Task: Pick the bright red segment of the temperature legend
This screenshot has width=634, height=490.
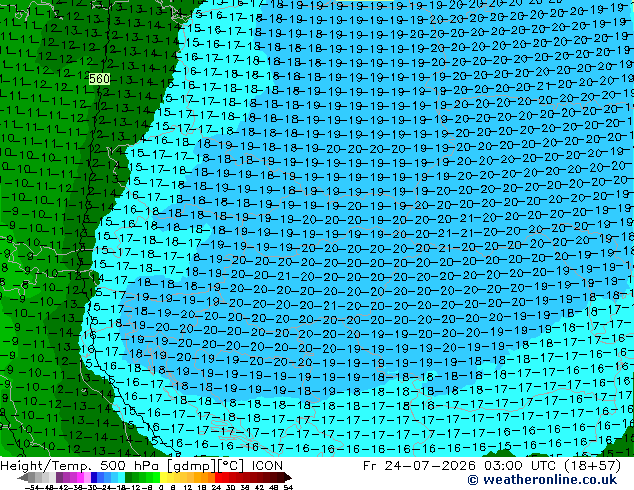Action: tap(218, 477)
